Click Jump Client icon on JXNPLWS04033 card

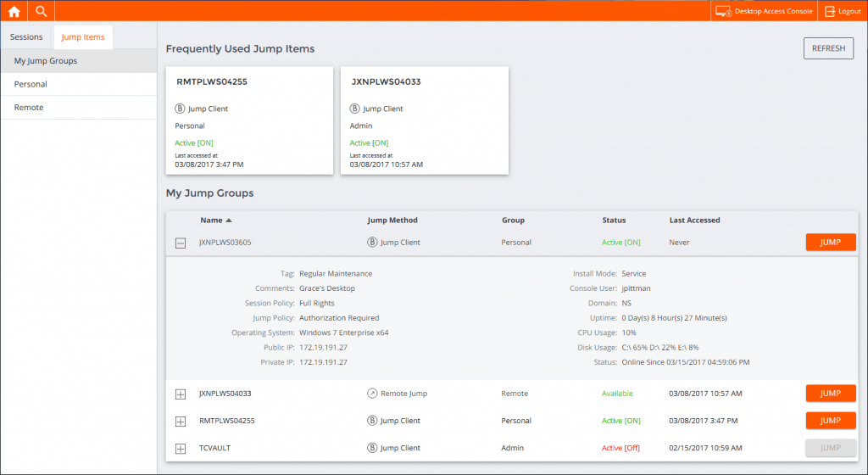[x=355, y=109]
